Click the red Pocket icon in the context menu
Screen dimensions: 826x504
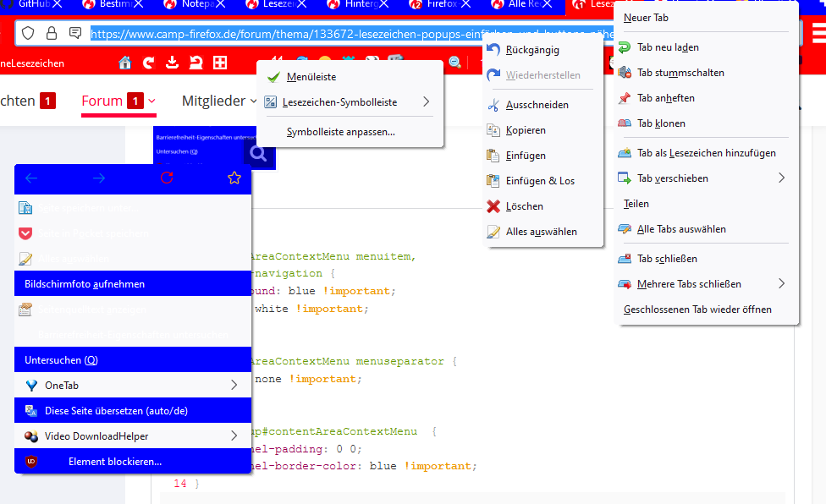25,233
